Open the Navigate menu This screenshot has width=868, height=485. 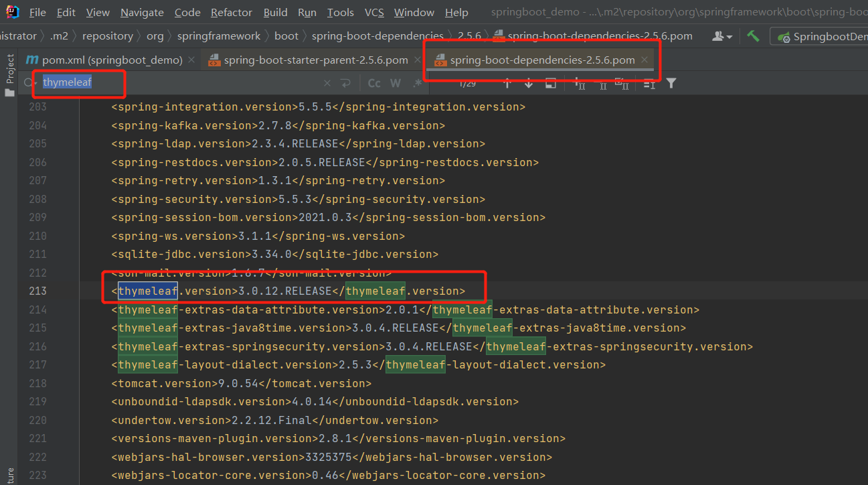pyautogui.click(x=142, y=12)
